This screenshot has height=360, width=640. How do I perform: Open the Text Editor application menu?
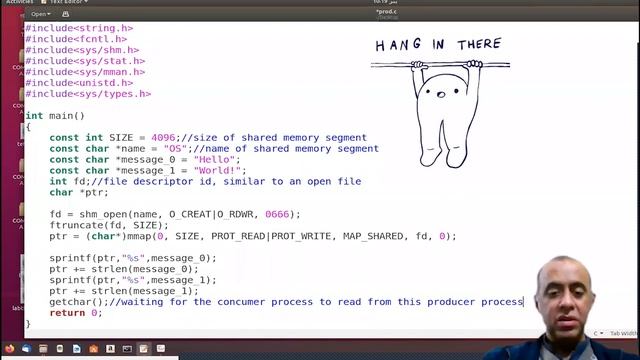click(x=64, y=2)
